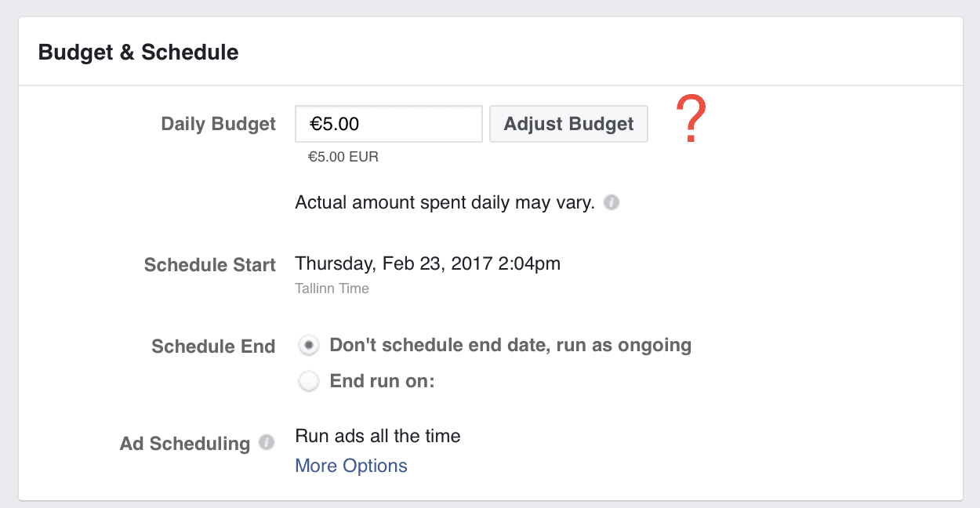Click the €5.00 EUR amount label
The image size is (980, 508).
click(342, 156)
